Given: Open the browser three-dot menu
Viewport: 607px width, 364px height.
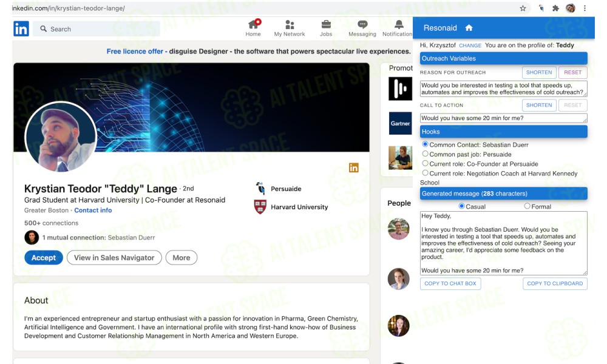Looking at the screenshot, I should tap(585, 8).
